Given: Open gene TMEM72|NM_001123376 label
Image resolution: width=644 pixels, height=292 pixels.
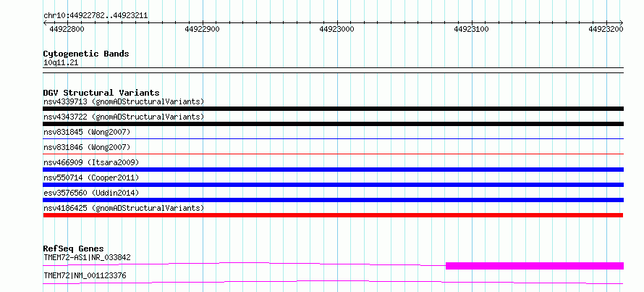Looking at the screenshot, I should (x=85, y=275).
